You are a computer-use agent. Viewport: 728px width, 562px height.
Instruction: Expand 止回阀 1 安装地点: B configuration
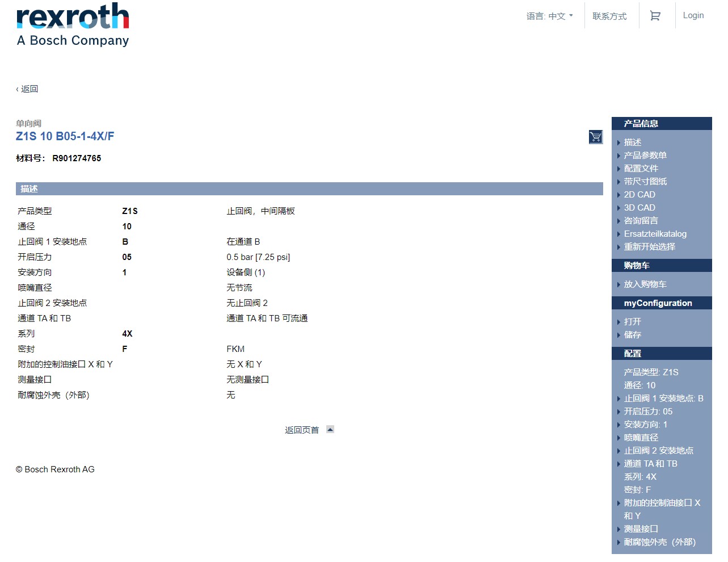pyautogui.click(x=664, y=398)
